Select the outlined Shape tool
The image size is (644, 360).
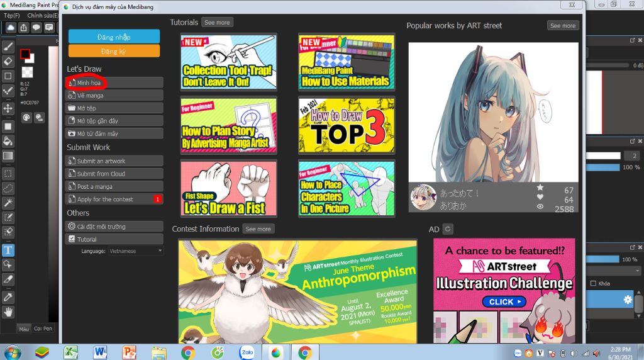pyautogui.click(x=8, y=76)
